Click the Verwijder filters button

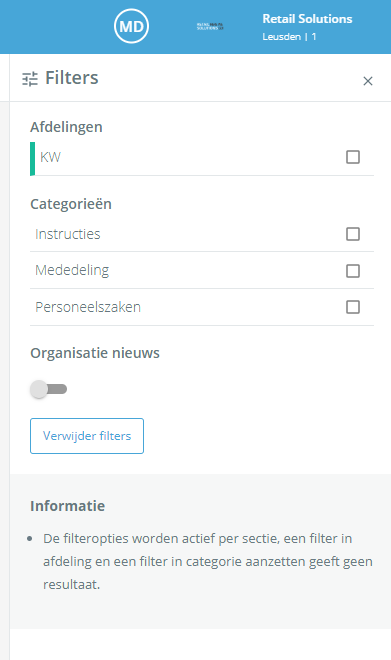pyautogui.click(x=87, y=436)
